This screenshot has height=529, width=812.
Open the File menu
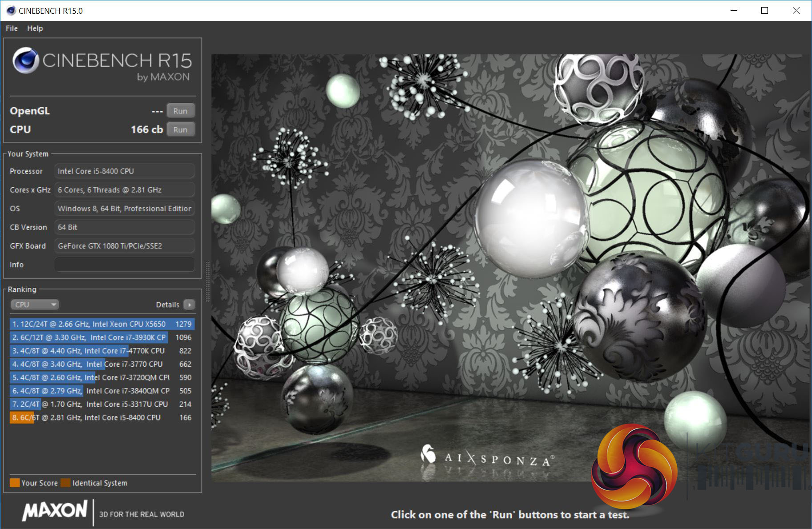coord(12,28)
